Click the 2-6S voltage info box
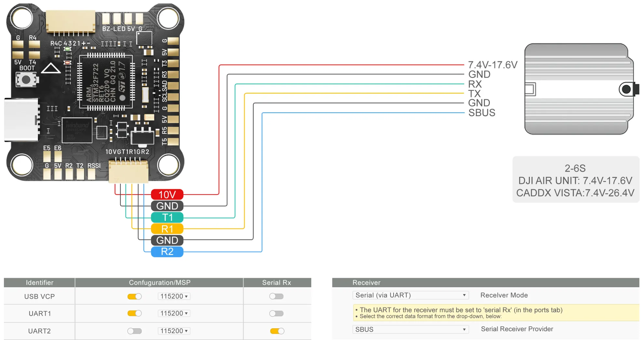Viewport: 644px width, 340px height. (575, 180)
